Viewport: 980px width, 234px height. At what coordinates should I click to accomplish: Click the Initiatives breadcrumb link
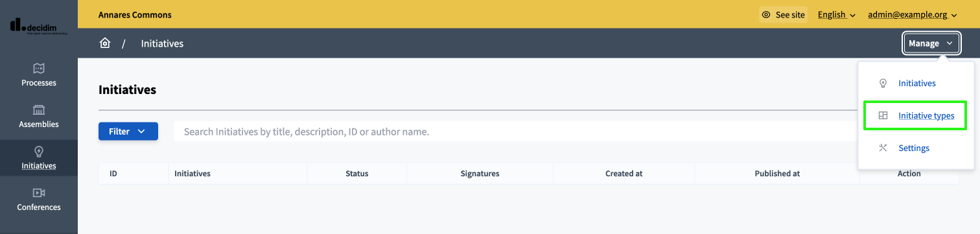coord(162,43)
